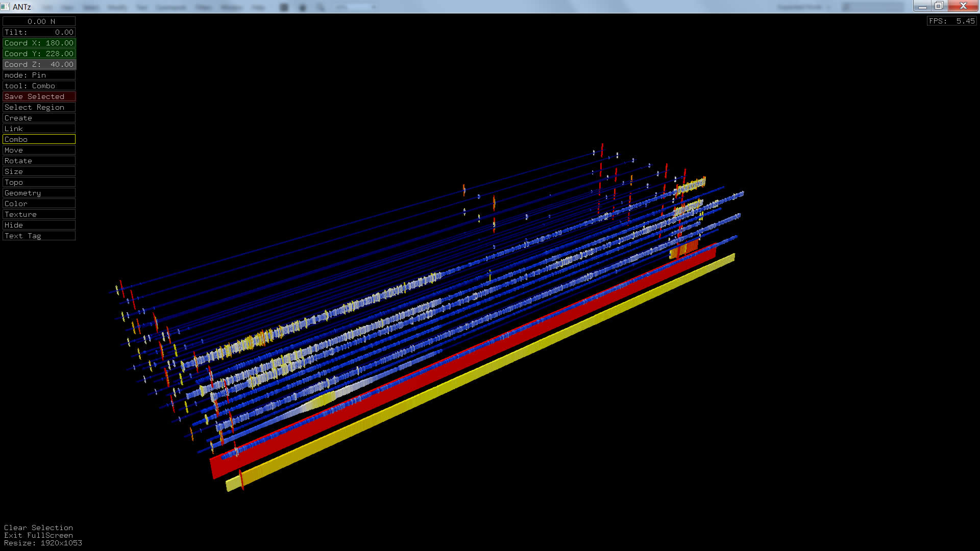Click Clear Selection at the bottom left
This screenshot has width=980, height=551.
38,528
